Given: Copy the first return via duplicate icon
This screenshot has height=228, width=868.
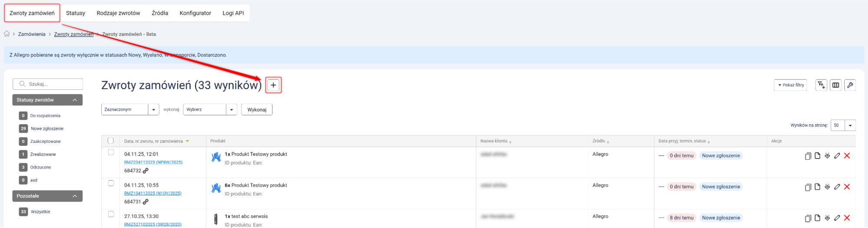Looking at the screenshot, I should click(808, 156).
